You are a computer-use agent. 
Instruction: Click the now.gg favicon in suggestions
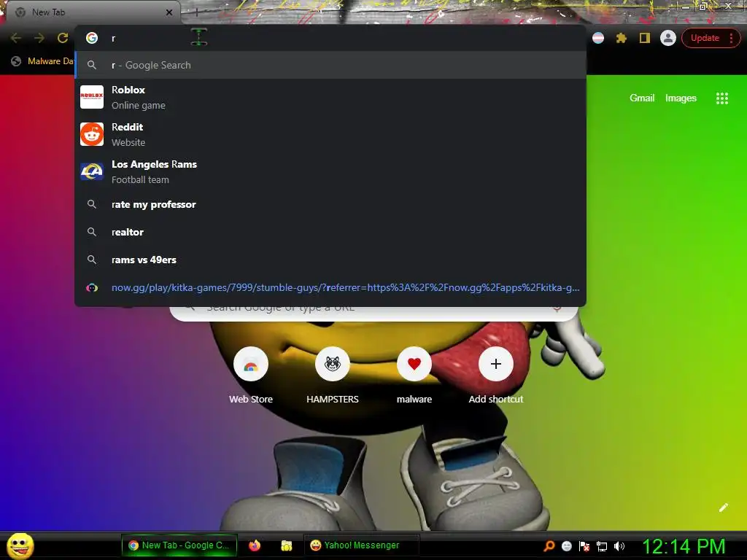coord(92,287)
